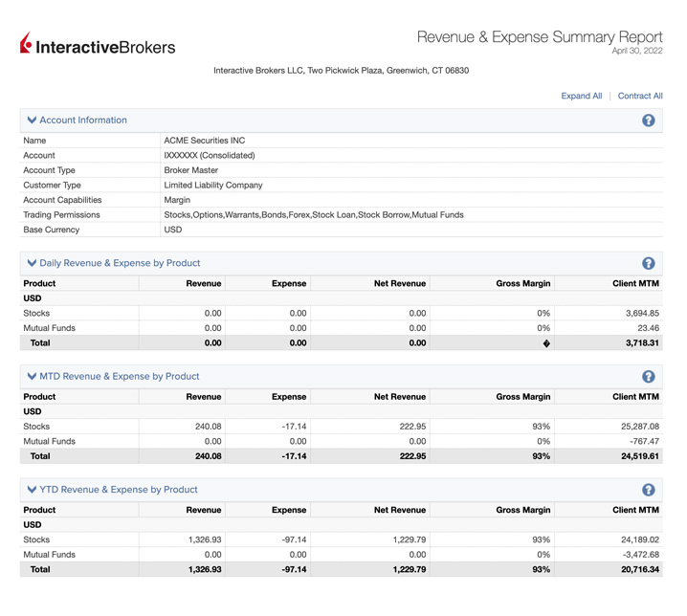Show help for YTD Revenue & Expense section
Image resolution: width=687 pixels, height=616 pixels.
pyautogui.click(x=648, y=490)
